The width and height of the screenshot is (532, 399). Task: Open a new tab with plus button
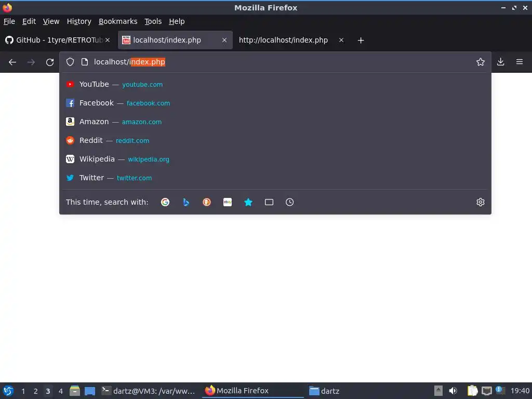tap(361, 41)
